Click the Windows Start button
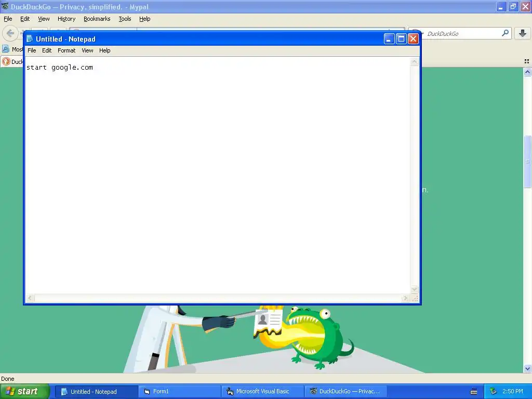 click(x=25, y=392)
